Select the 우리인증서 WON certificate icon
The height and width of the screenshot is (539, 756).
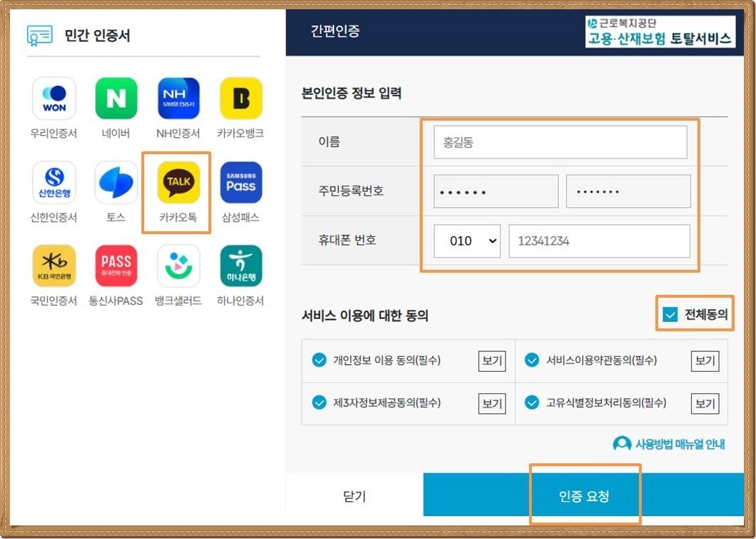[54, 99]
